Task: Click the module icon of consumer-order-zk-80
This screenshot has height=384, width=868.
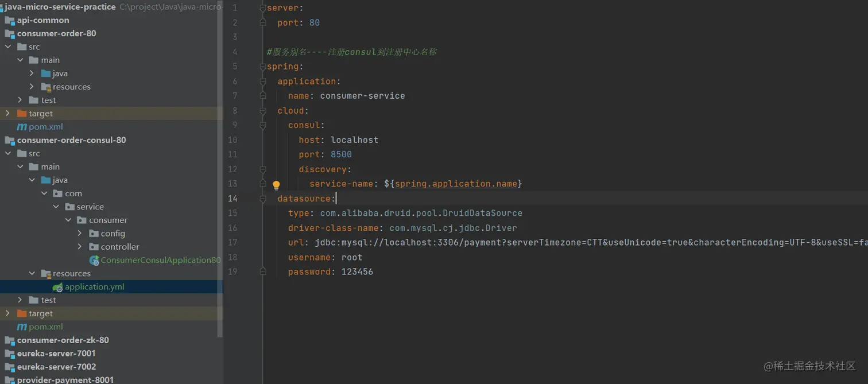Action: click(x=10, y=340)
